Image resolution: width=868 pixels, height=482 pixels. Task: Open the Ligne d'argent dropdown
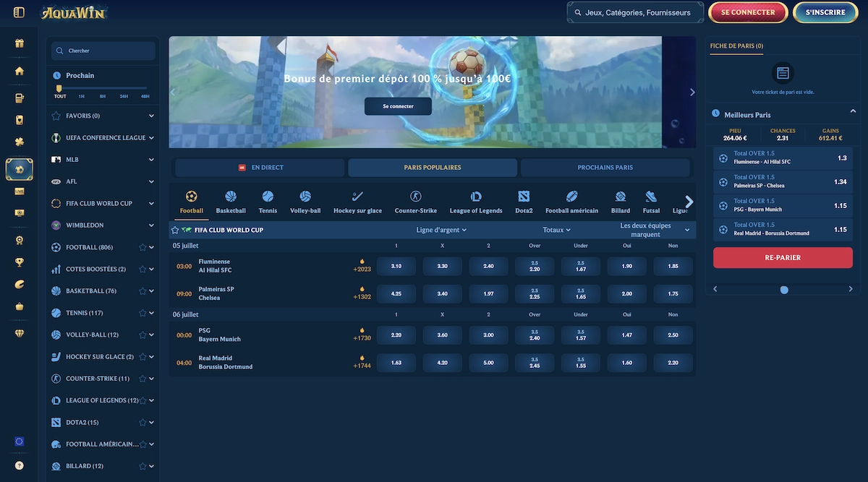[x=441, y=230]
